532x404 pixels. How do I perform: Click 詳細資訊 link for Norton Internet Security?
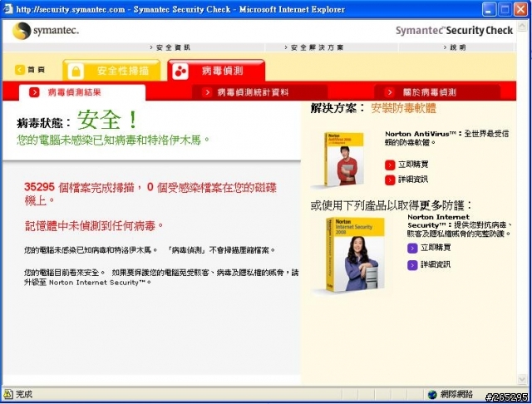(x=436, y=264)
